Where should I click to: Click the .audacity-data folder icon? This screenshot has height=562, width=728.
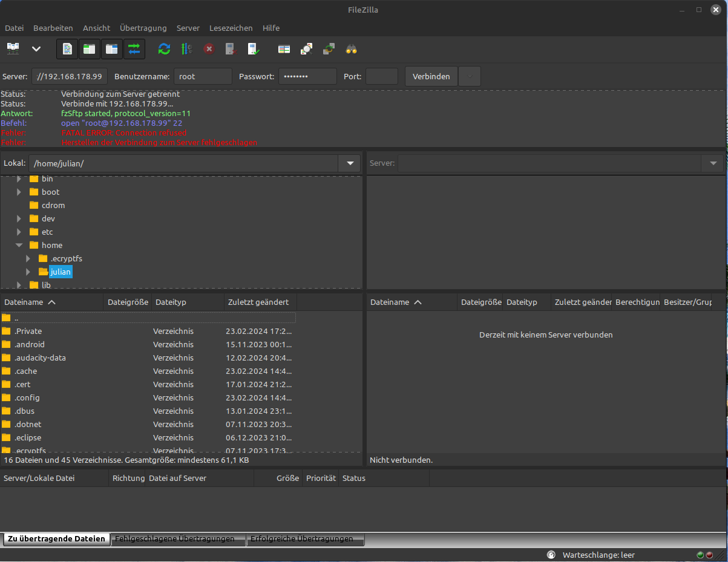tap(6, 358)
